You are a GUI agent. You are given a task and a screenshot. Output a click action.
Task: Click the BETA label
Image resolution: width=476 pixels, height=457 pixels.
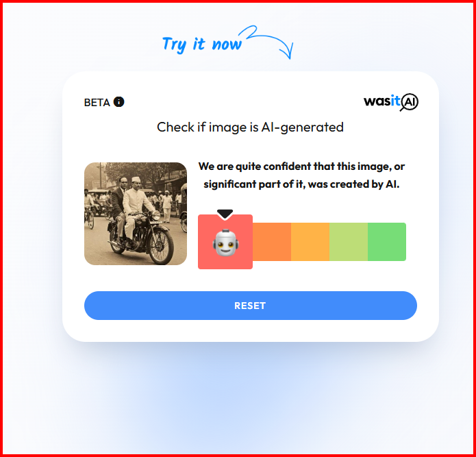point(97,102)
